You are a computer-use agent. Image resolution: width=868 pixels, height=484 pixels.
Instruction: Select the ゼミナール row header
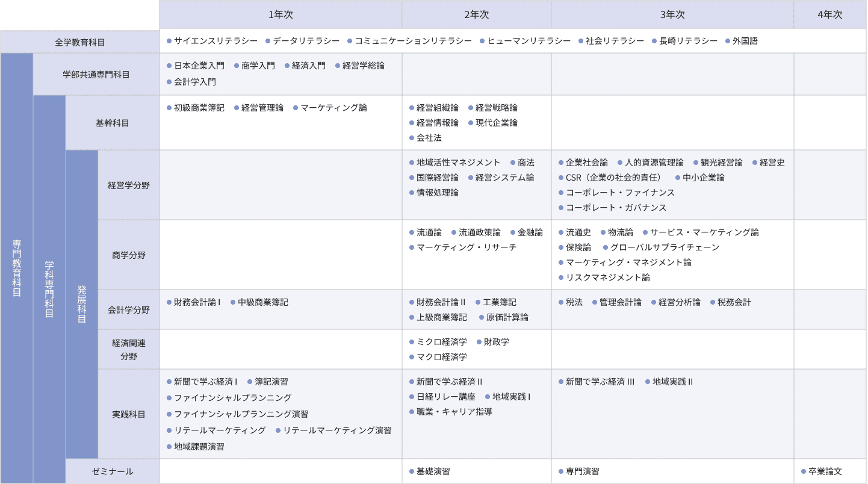point(113,471)
